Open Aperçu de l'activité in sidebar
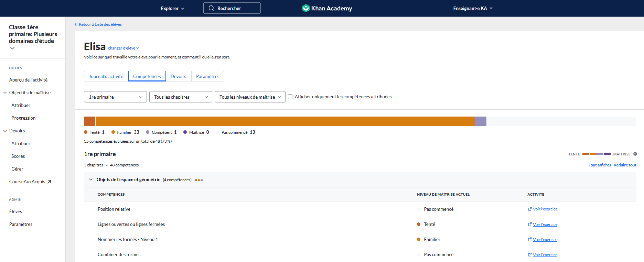The height and width of the screenshot is (262, 644). coord(29,80)
